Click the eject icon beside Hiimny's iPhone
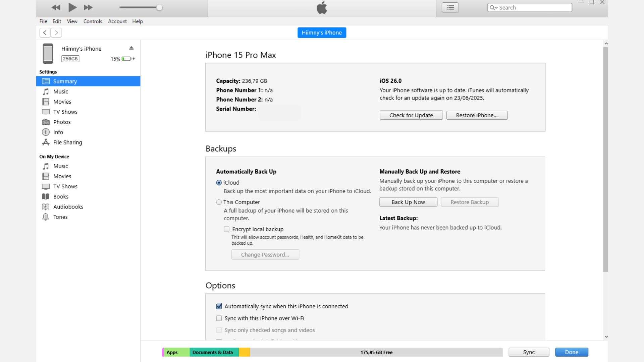This screenshot has width=644, height=362. [x=131, y=49]
